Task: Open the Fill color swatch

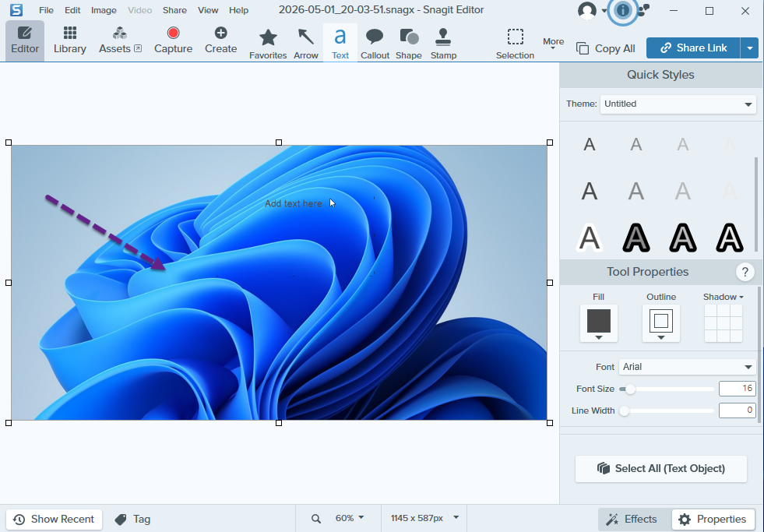Action: pyautogui.click(x=598, y=323)
